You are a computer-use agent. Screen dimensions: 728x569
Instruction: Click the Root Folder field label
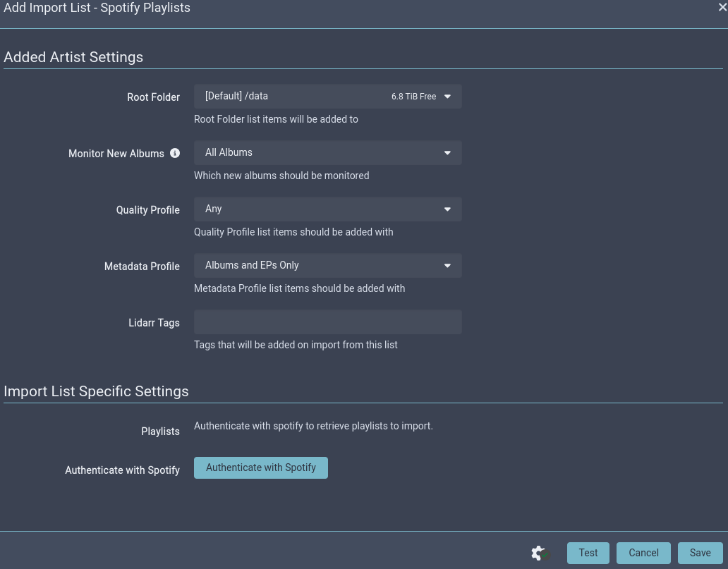153,97
